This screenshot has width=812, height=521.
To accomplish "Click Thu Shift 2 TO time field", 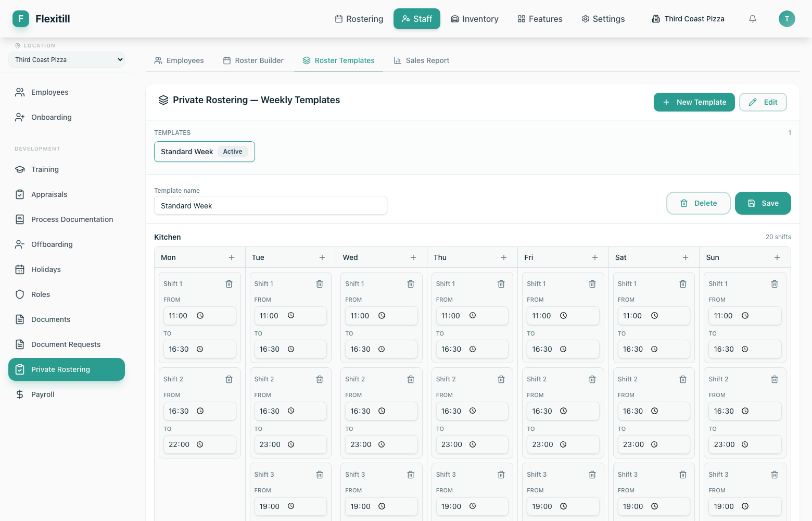I will [x=472, y=444].
